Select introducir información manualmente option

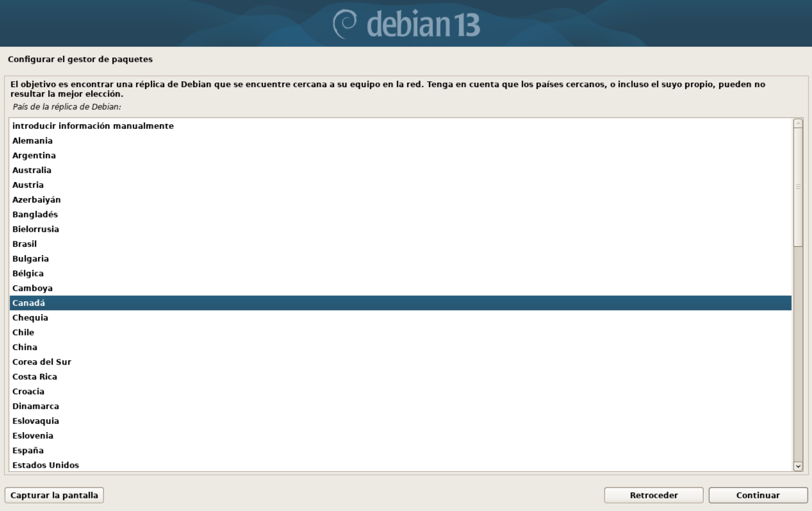click(x=401, y=126)
